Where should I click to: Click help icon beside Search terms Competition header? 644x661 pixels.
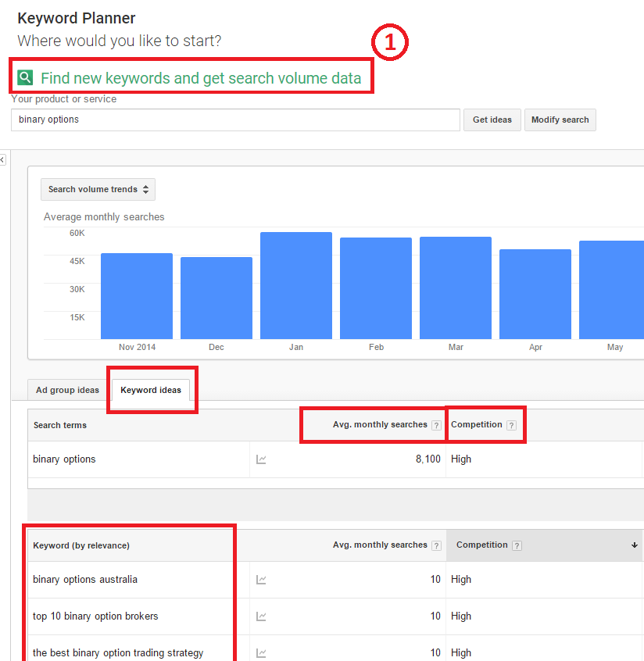[x=511, y=425]
